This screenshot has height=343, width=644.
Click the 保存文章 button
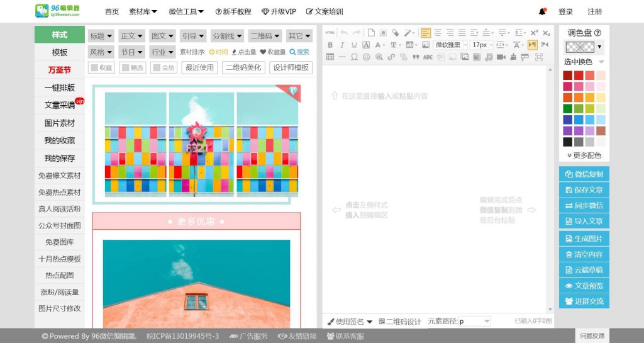[584, 190]
